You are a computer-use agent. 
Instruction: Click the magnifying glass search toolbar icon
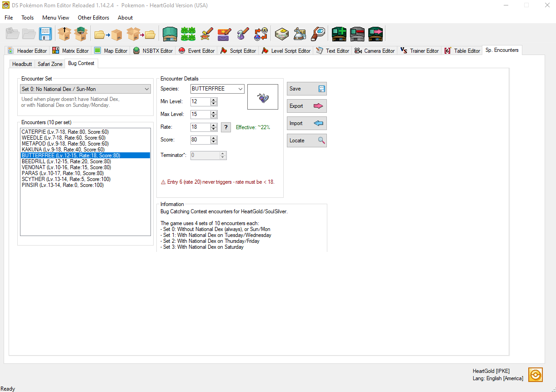(318, 34)
